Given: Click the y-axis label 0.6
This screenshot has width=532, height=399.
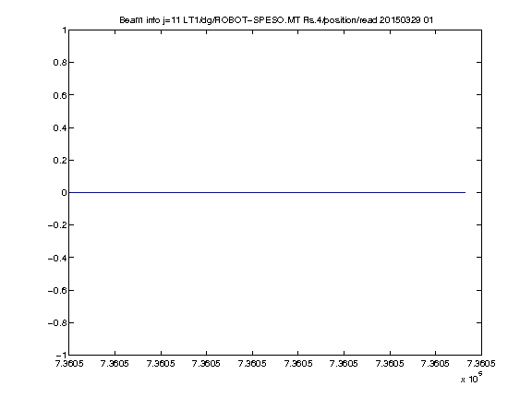Looking at the screenshot, I should coord(59,95).
